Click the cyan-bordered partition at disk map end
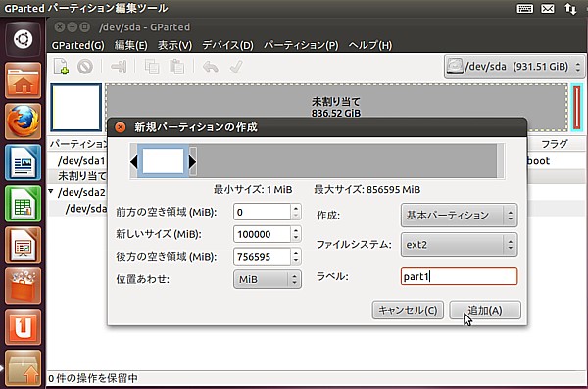 (x=577, y=108)
